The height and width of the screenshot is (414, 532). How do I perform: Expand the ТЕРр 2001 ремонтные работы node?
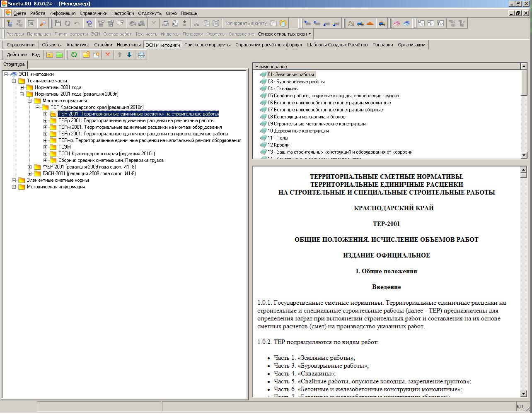tap(46, 120)
